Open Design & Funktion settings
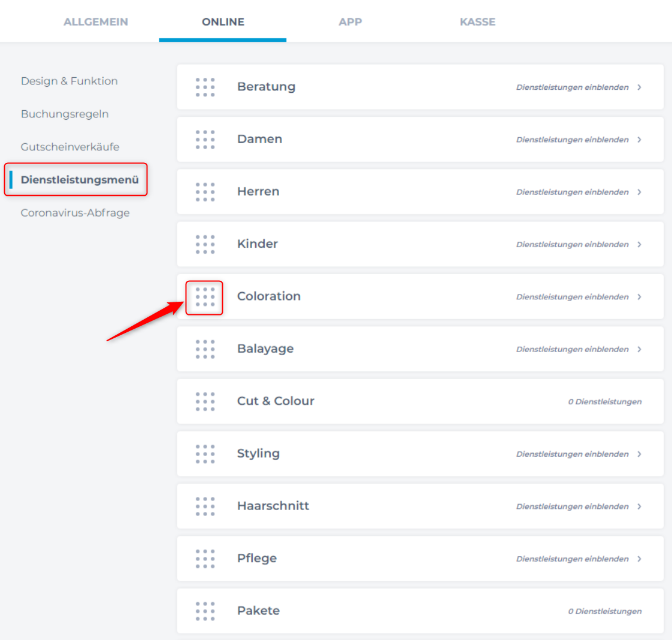 click(69, 81)
